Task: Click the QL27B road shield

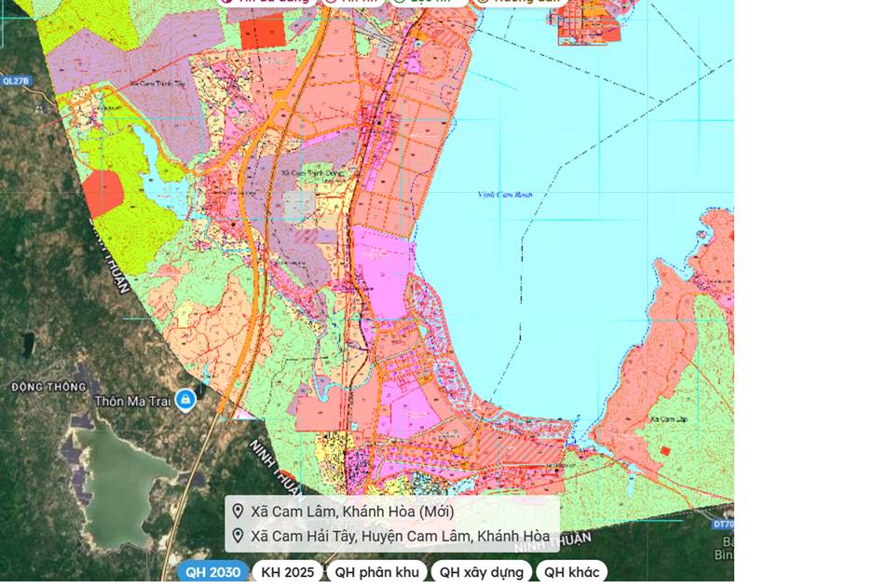Action: pos(15,81)
